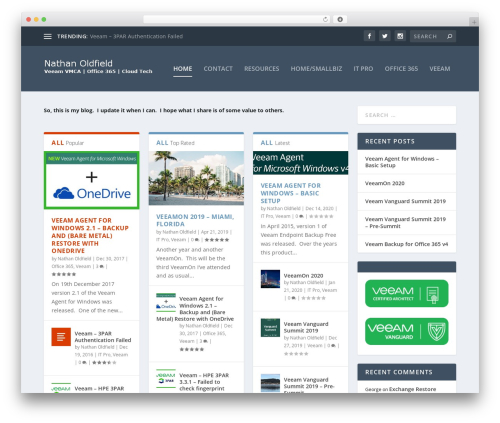This screenshot has height=423, width=500.
Task: Open Veeam – 3PAR Authentication Failed post in Popular
Action: pos(103,337)
